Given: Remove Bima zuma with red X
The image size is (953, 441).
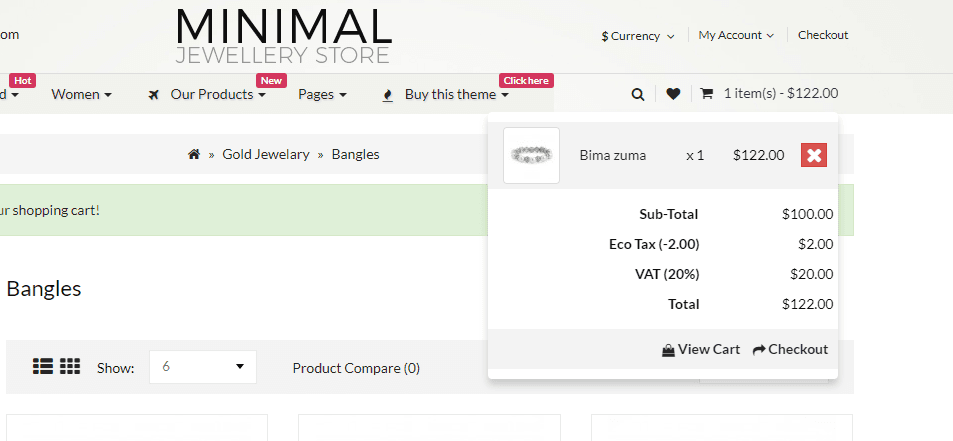Looking at the screenshot, I should (814, 155).
